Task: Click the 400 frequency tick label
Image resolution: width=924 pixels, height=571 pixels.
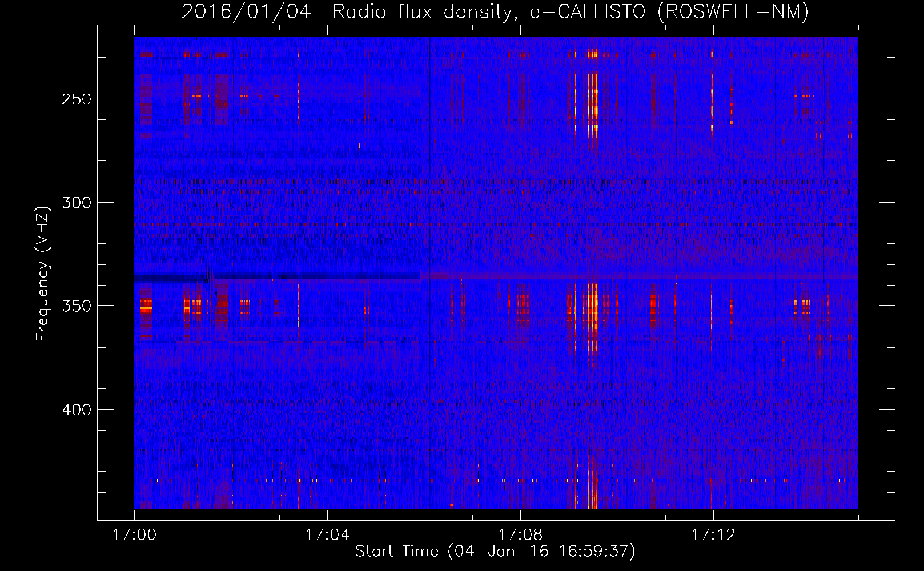Action: coord(77,410)
